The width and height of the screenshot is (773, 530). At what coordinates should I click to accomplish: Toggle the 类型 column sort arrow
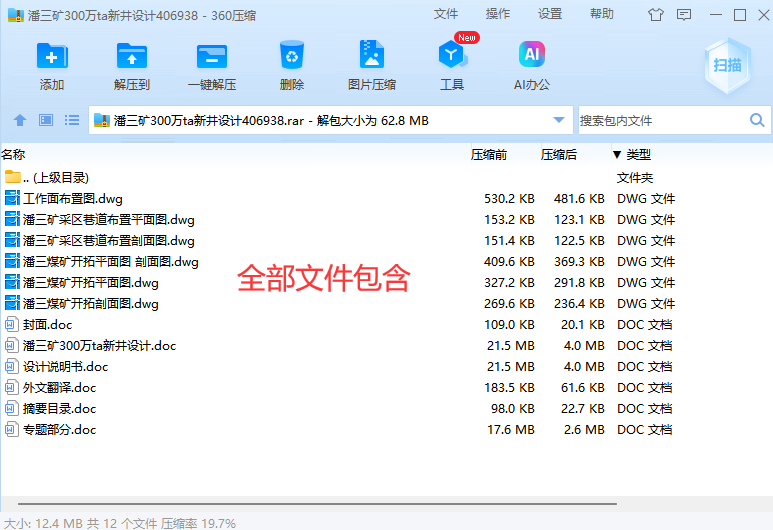click(617, 155)
